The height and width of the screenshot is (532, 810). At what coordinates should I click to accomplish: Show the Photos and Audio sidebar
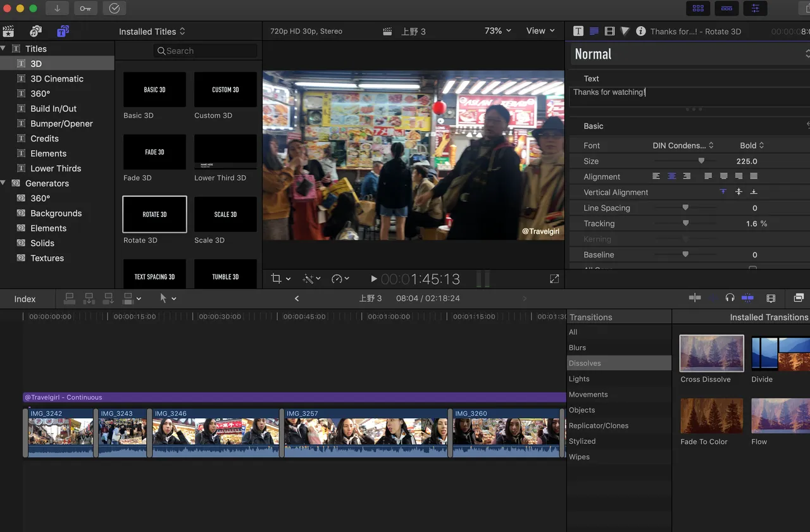point(35,31)
